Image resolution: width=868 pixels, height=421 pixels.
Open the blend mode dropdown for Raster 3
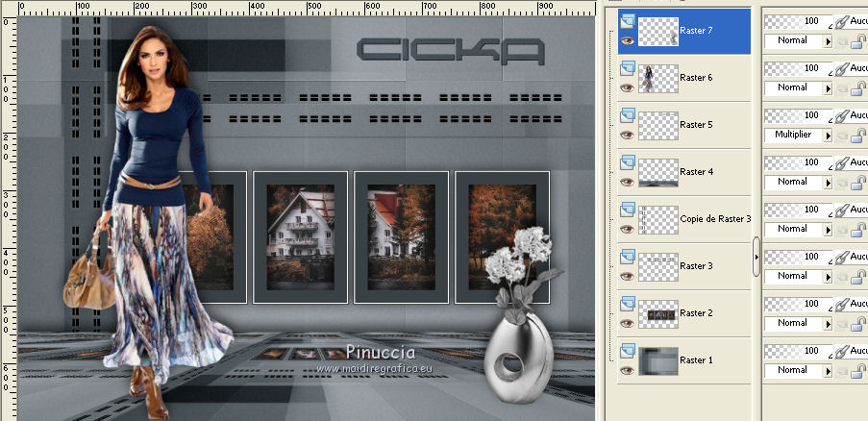tap(798, 276)
